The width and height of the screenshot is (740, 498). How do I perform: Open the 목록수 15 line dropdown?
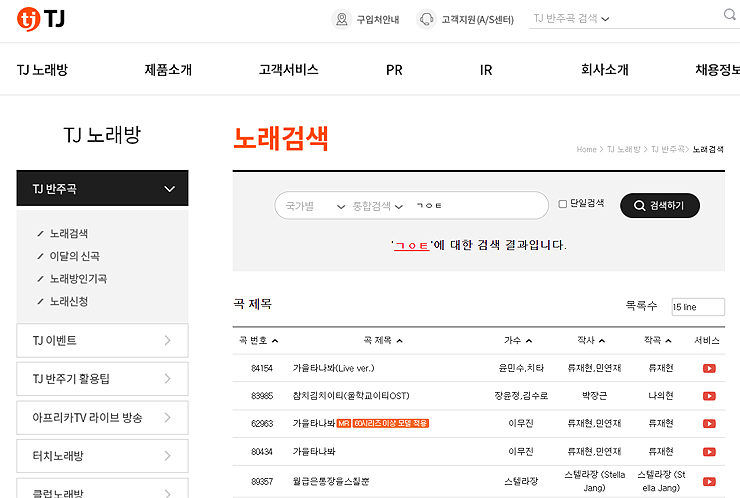pyautogui.click(x=698, y=307)
